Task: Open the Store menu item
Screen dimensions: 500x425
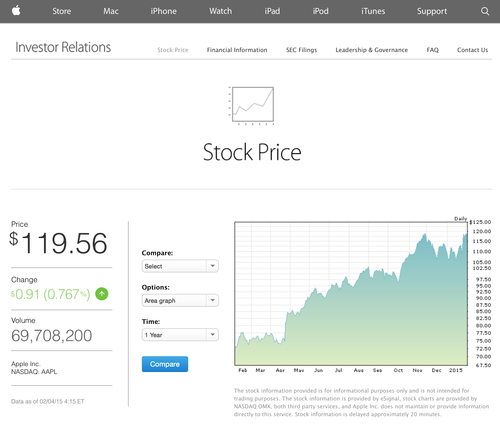Action: [x=62, y=11]
